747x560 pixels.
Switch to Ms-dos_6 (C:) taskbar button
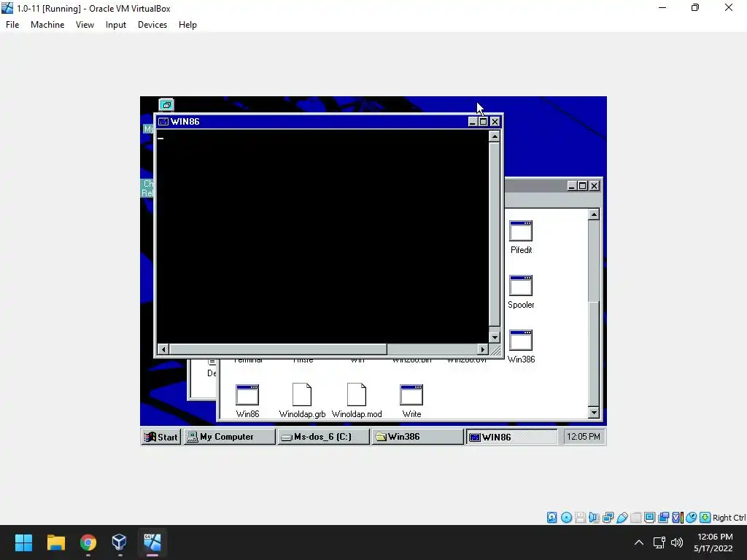tap(323, 437)
